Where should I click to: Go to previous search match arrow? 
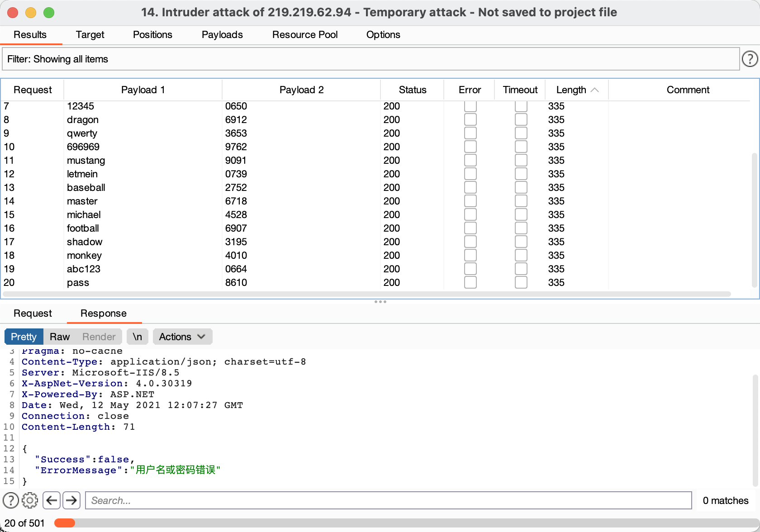[x=52, y=500]
